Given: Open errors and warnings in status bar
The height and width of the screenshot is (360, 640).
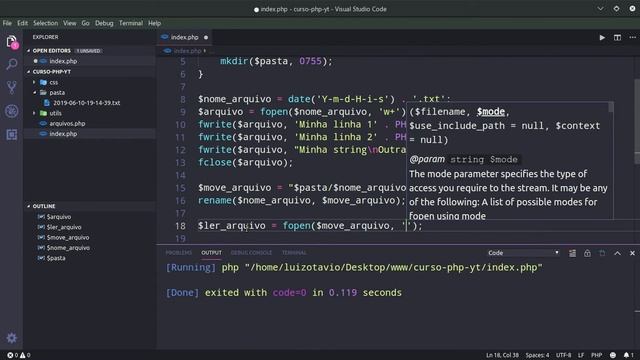Looking at the screenshot, I should pyautogui.click(x=19, y=355).
